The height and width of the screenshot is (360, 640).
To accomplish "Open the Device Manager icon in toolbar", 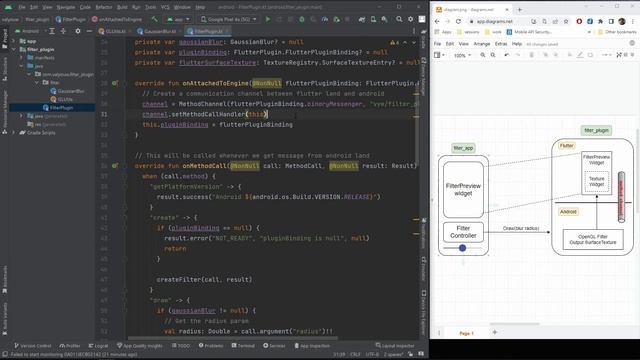I will (x=373, y=19).
